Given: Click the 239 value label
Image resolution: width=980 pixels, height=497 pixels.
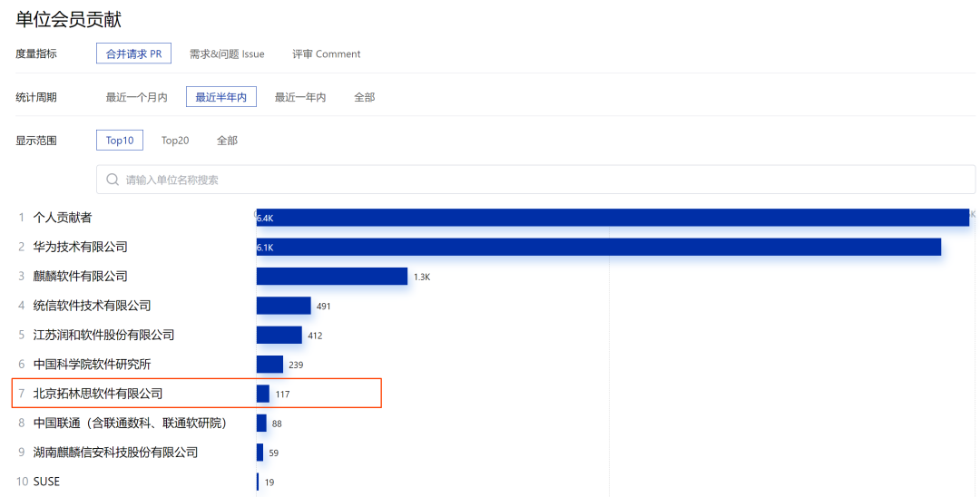Looking at the screenshot, I should [x=296, y=365].
